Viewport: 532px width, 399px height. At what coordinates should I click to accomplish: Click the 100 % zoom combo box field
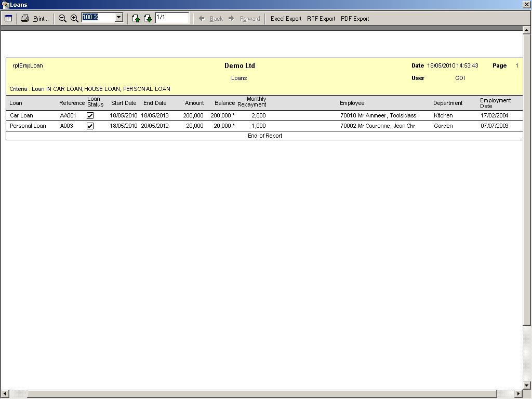pos(98,18)
